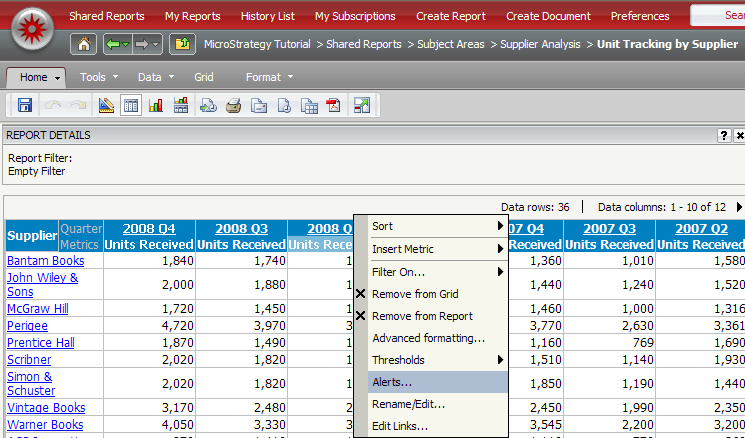Switch to Design mode icon
Viewport: 745px width, 438px height.
106,105
